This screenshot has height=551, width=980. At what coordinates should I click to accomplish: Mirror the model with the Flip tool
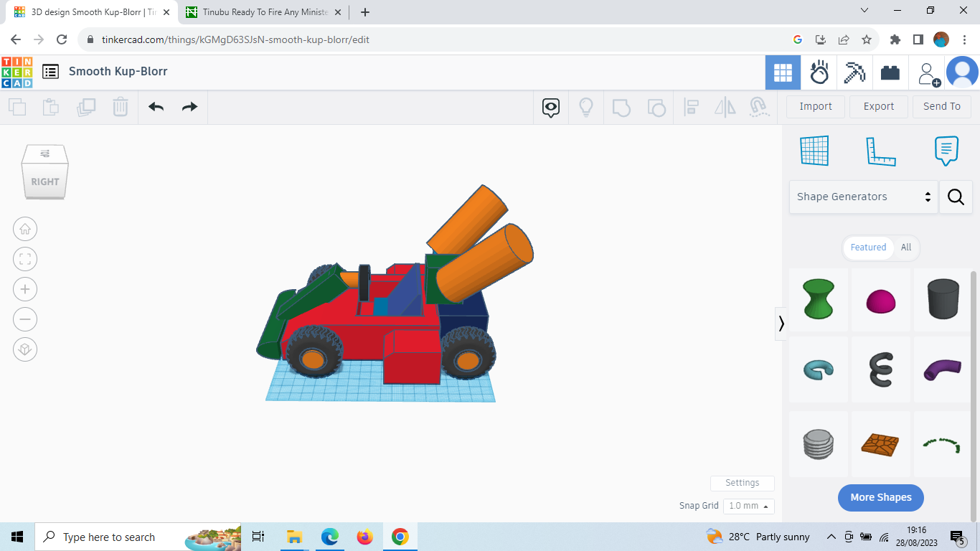click(x=725, y=106)
